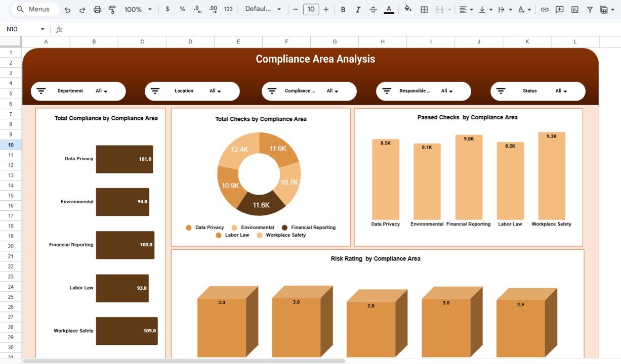This screenshot has width=621, height=364.
Task: Insert a comment
Action: 559,9
